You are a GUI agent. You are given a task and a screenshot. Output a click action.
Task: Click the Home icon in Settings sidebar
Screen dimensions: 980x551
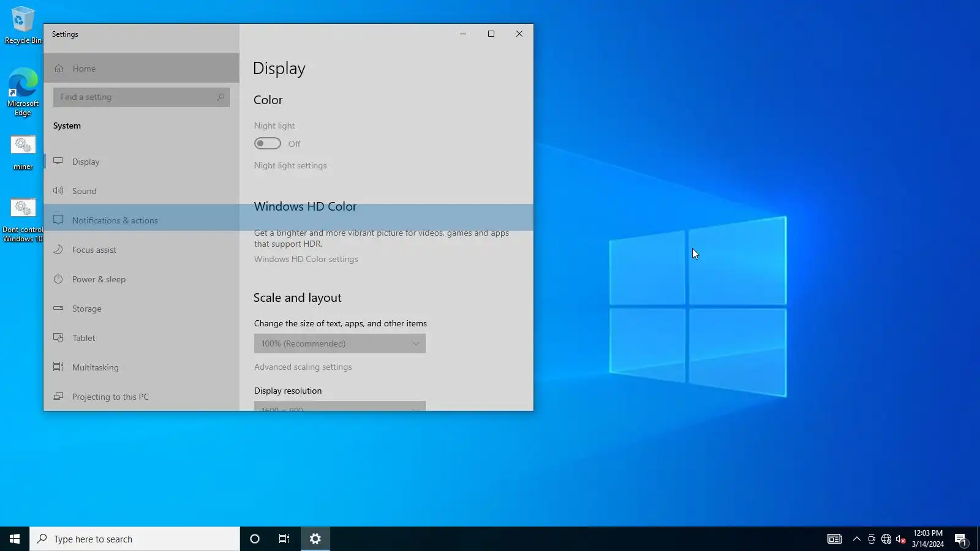[59, 69]
